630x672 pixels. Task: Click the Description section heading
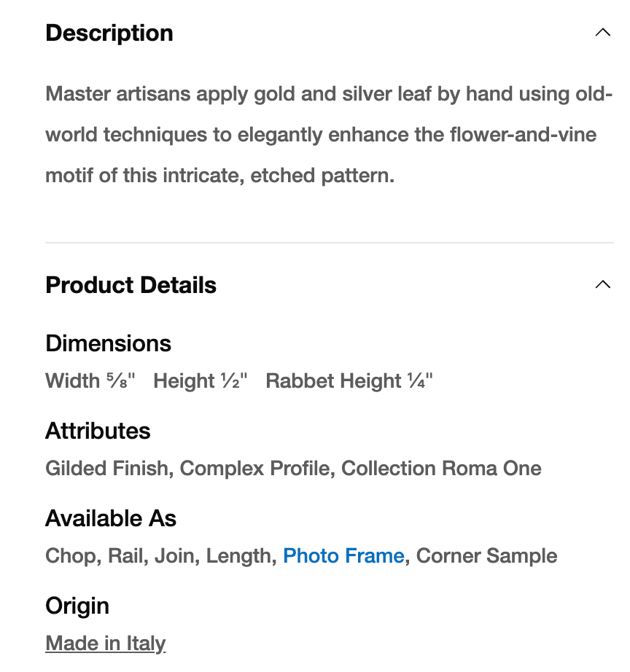click(109, 33)
